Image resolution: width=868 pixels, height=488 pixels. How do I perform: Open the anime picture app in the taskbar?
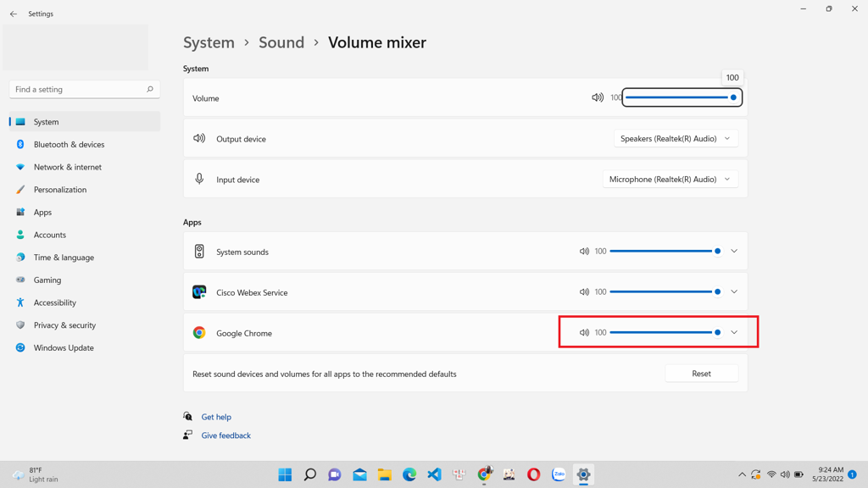click(509, 474)
